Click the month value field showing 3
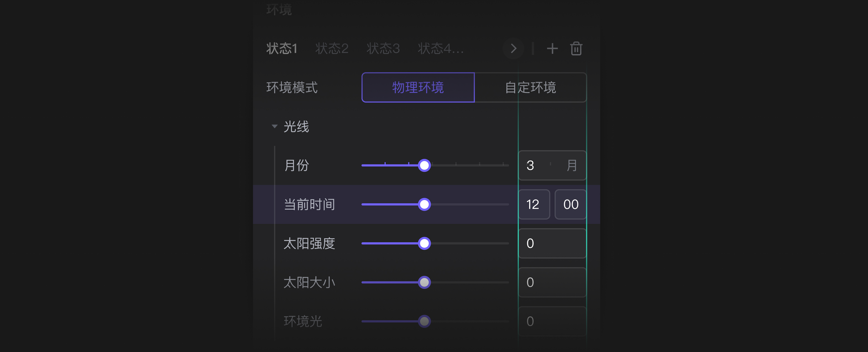The width and height of the screenshot is (868, 352). (x=552, y=165)
